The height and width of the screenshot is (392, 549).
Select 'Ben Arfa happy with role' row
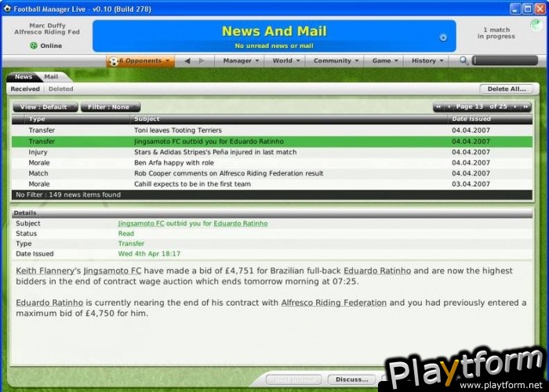[x=272, y=163]
